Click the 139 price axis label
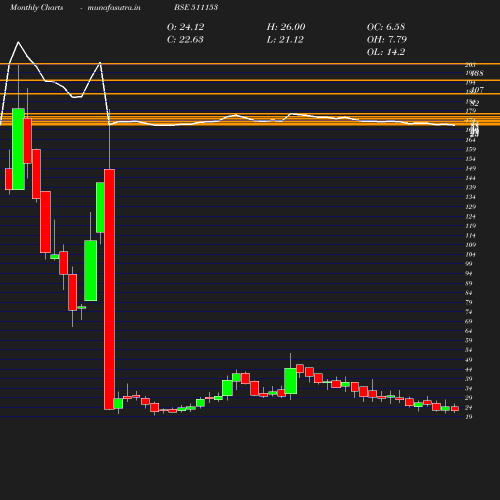 (x=470, y=188)
